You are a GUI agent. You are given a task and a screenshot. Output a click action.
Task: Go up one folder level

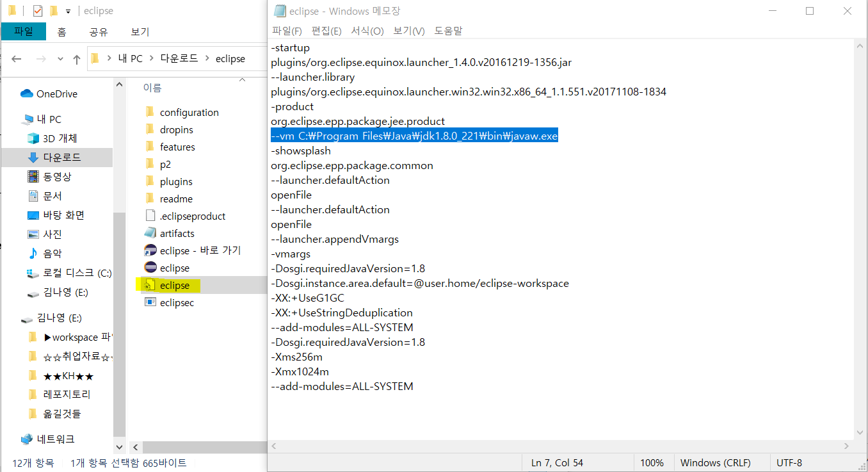[x=77, y=59]
